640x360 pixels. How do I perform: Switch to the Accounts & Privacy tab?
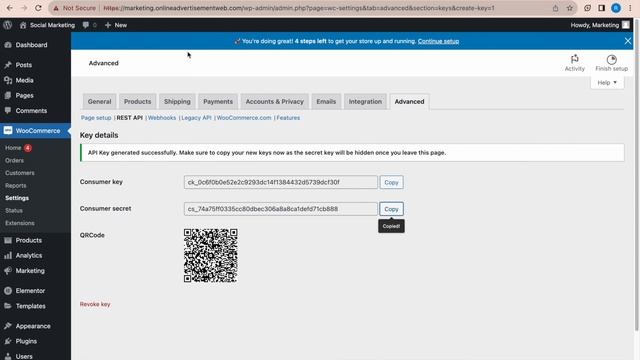click(274, 102)
